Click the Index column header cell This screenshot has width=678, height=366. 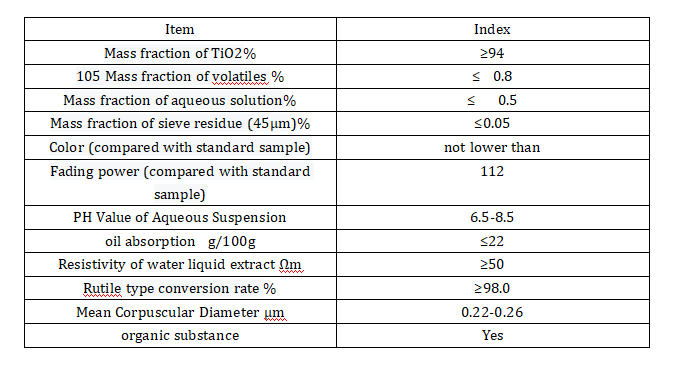[x=493, y=29]
